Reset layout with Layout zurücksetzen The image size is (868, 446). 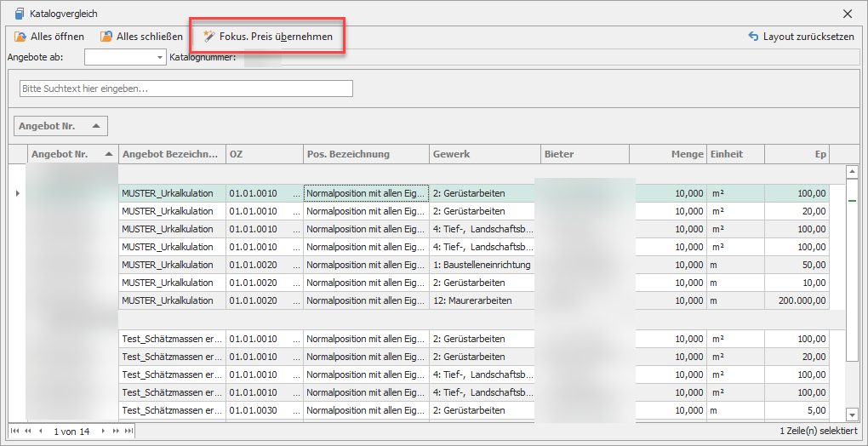(x=800, y=37)
